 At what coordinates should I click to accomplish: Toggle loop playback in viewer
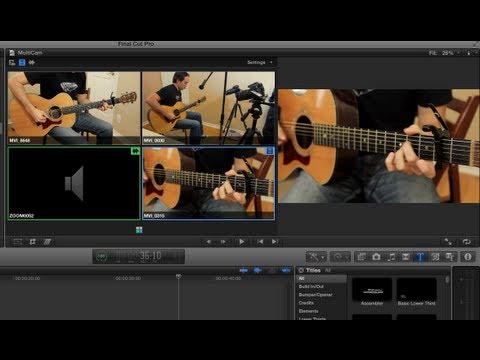click(x=467, y=242)
